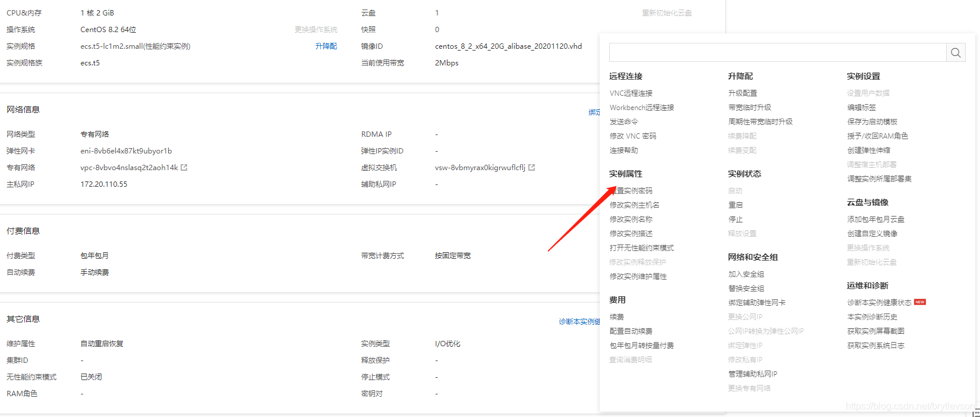Click the 按固定带宽 billing value
This screenshot has height=417, width=980.
(x=453, y=256)
